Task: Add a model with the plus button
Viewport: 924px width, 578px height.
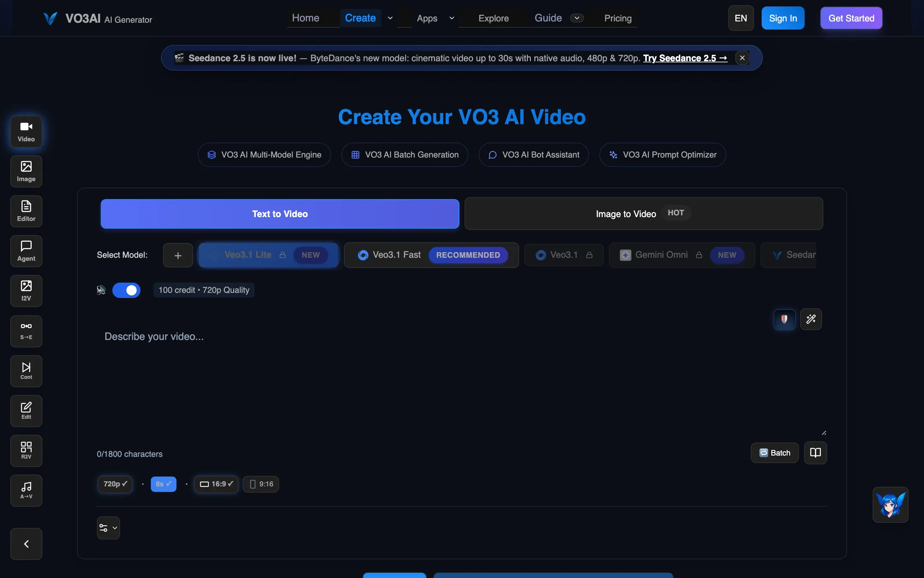Action: [x=178, y=255]
